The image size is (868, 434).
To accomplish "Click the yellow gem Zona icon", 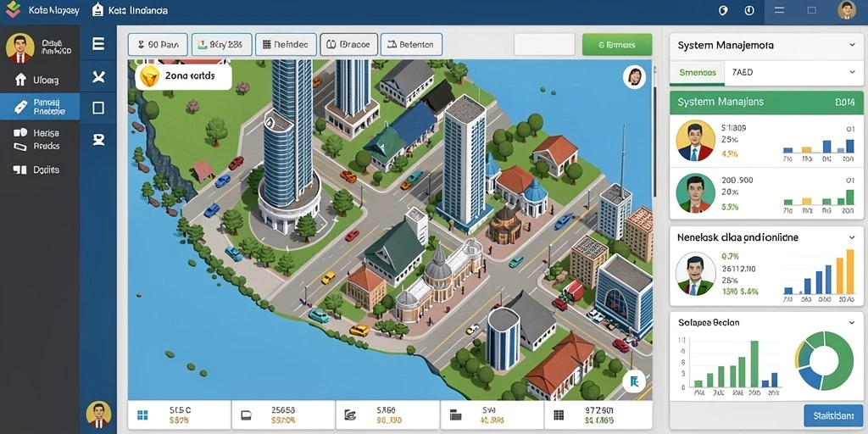I will click(x=149, y=75).
